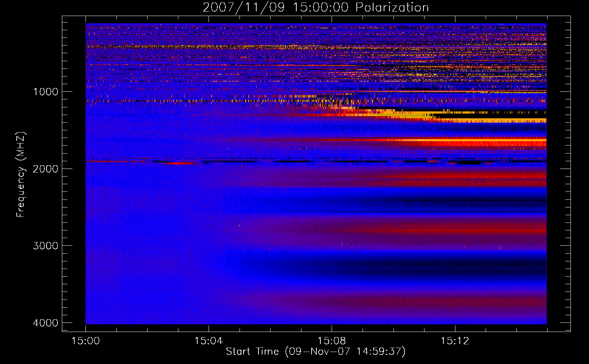Click the 'Frequency (MHZ)' y-axis label
Screen dimensions: 589x364
tap(21, 175)
